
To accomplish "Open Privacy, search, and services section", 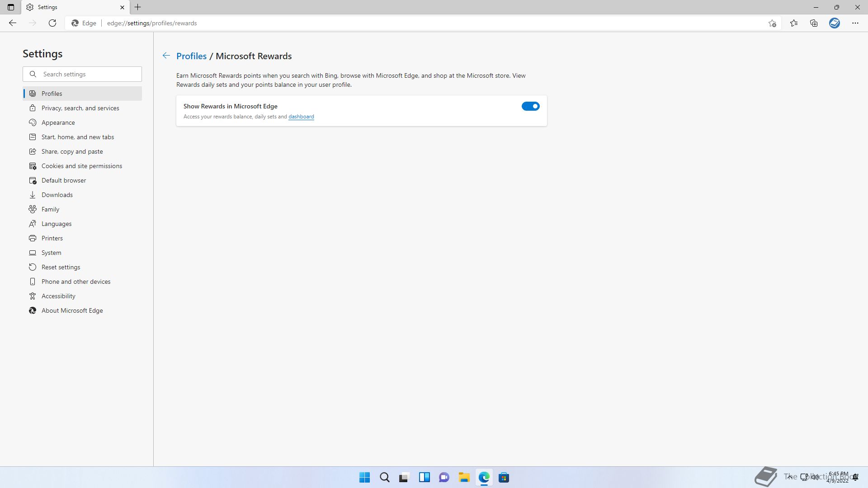I will click(x=82, y=108).
